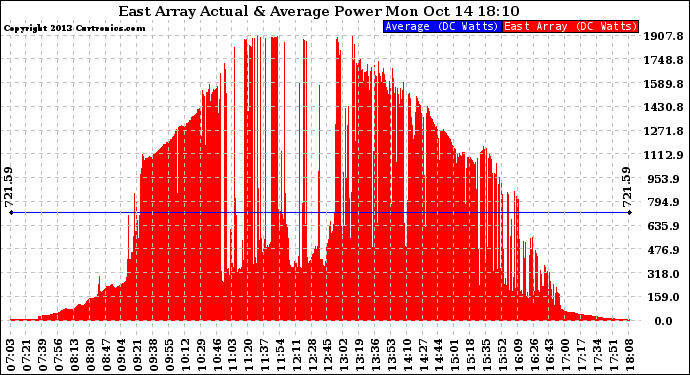Click the chart title 'East Array Actual & Average Power'
Viewport: 690px width, 375px height.
click(x=250, y=11)
